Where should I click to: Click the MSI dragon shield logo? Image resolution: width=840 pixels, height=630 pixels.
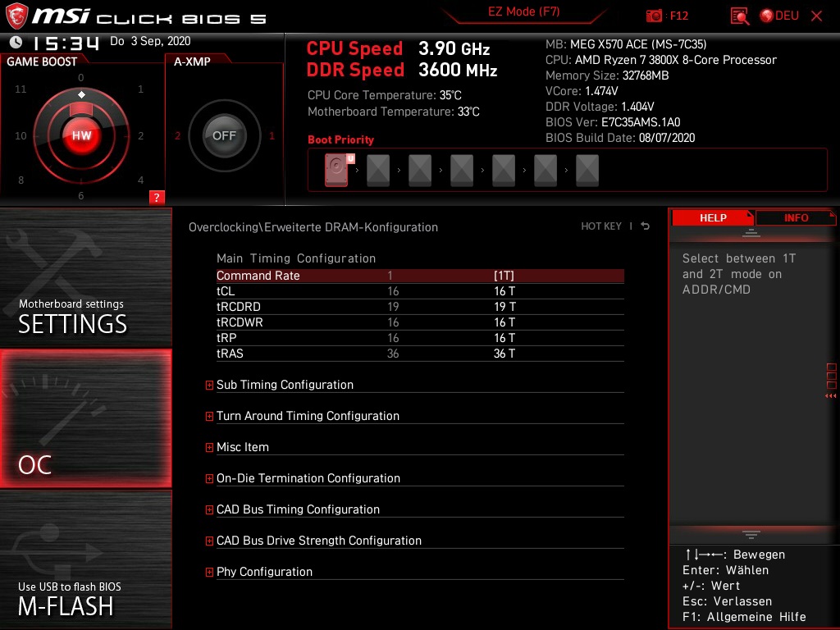pos(16,16)
